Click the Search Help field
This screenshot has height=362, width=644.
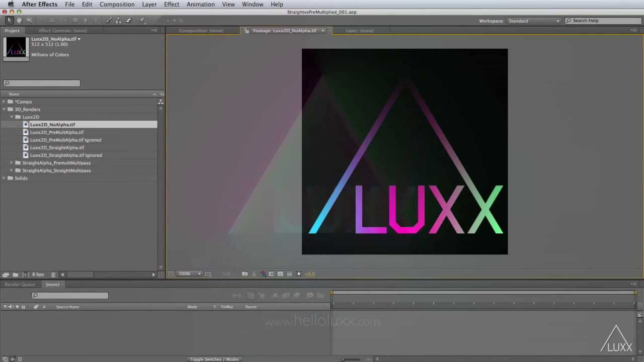pos(602,21)
